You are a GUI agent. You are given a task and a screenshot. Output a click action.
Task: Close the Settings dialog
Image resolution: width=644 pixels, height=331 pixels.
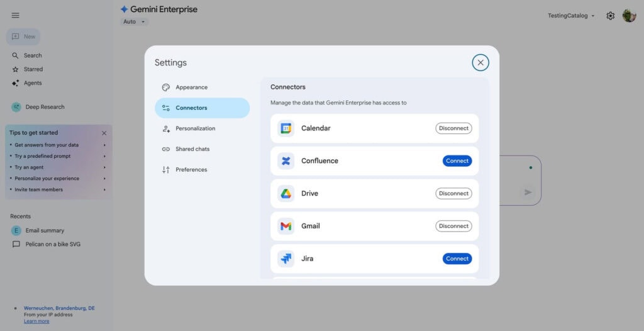click(480, 62)
